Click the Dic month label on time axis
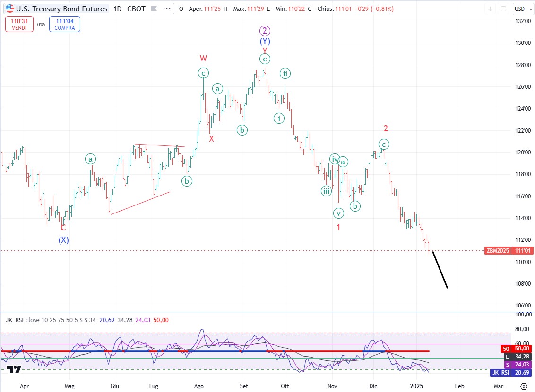This screenshot has width=535, height=392. pos(373,386)
